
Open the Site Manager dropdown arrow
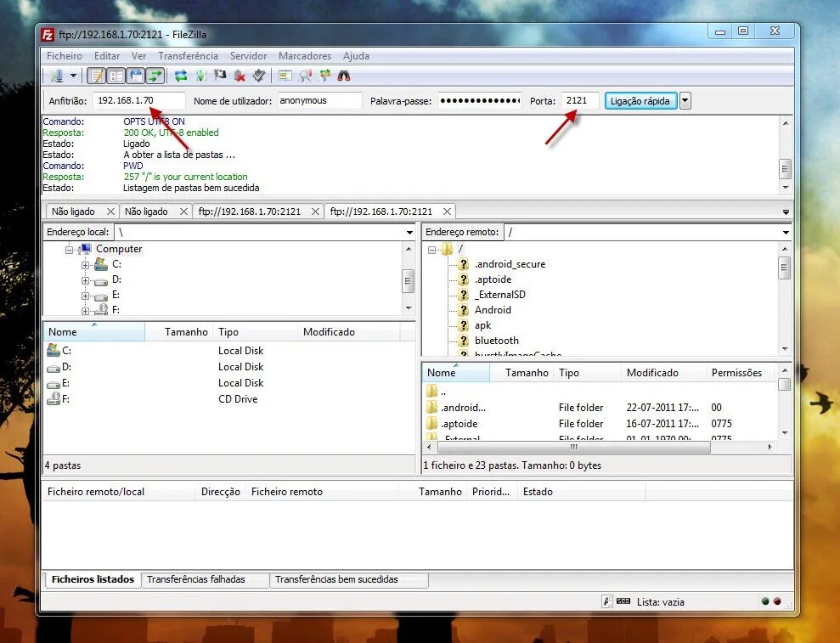73,76
